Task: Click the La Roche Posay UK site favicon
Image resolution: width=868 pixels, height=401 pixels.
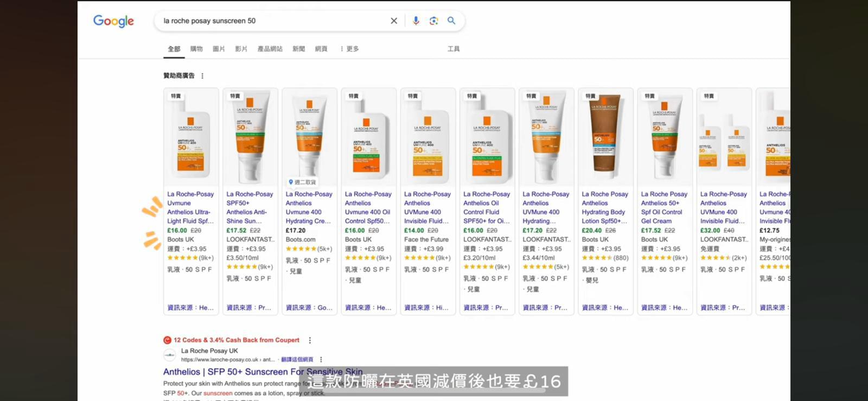Action: (170, 355)
